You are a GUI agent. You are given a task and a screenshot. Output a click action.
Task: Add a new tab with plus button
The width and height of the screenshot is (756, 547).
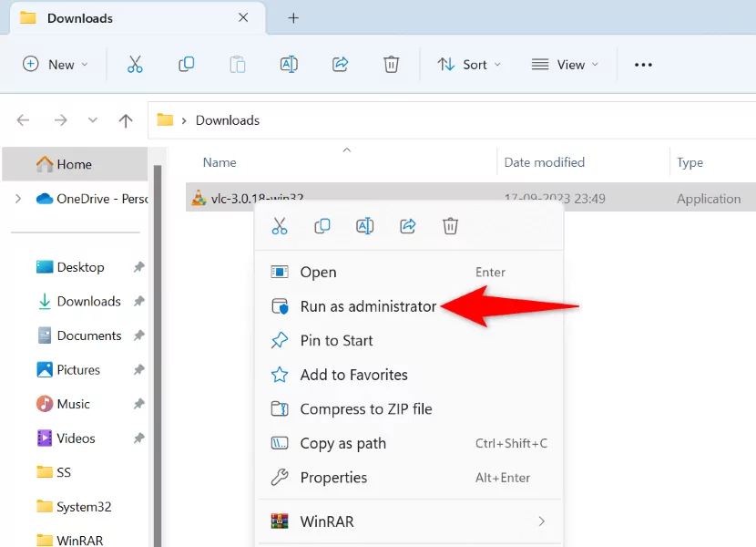pyautogui.click(x=293, y=18)
